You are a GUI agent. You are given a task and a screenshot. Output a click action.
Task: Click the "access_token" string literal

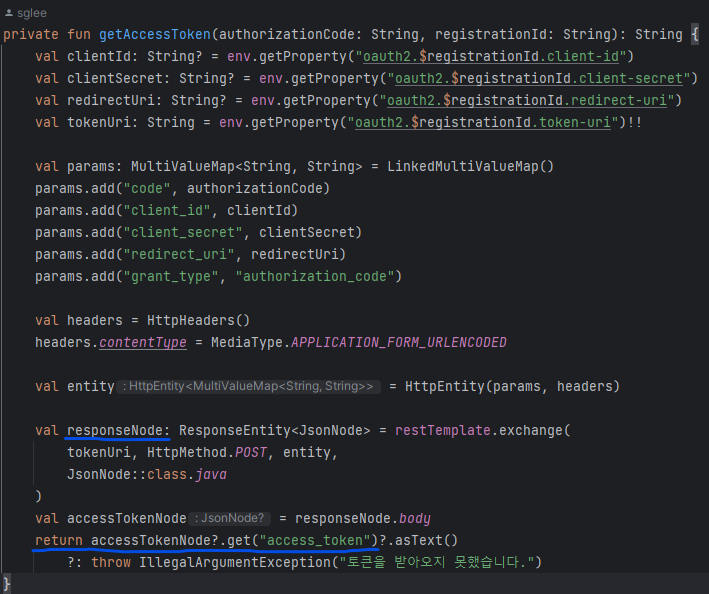click(x=315, y=541)
